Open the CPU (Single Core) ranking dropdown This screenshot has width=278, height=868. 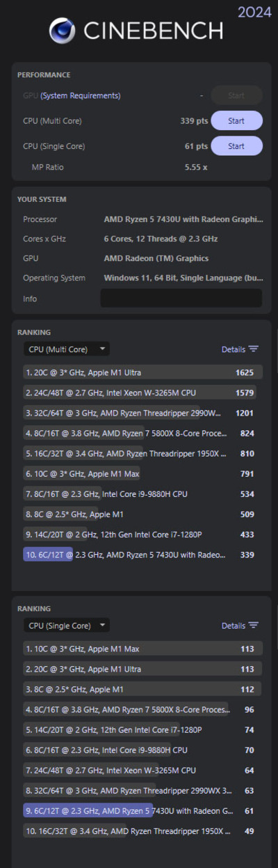pyautogui.click(x=67, y=625)
